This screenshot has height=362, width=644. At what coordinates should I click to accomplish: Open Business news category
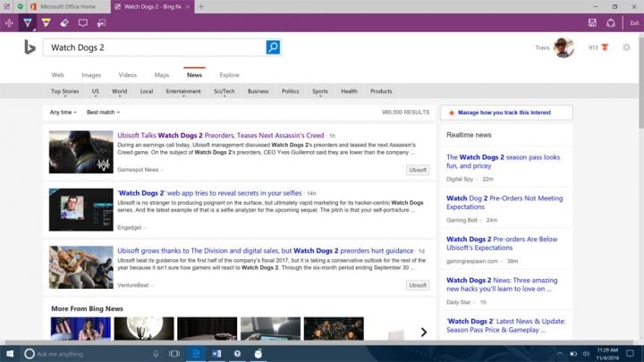258,91
